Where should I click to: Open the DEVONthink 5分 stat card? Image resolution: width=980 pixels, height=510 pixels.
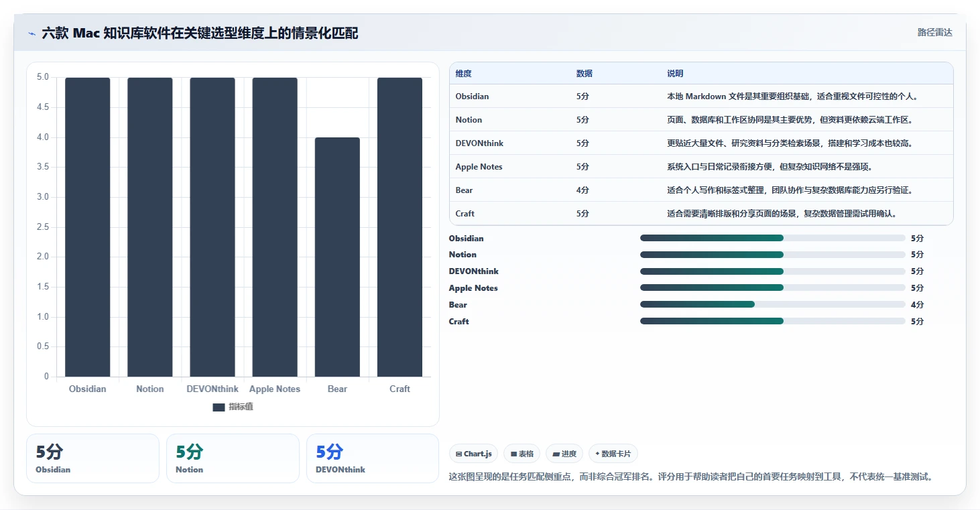click(373, 458)
